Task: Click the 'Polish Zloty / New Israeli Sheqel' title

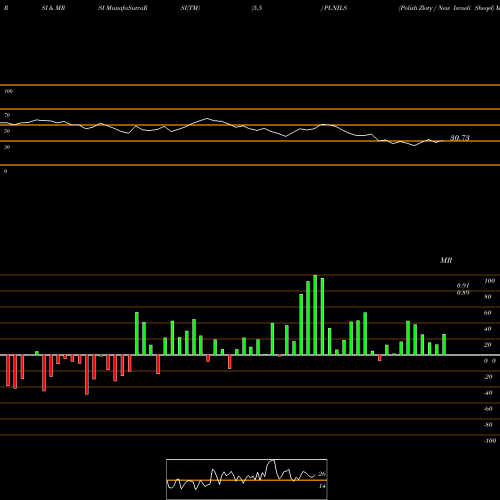Action: coord(446,8)
